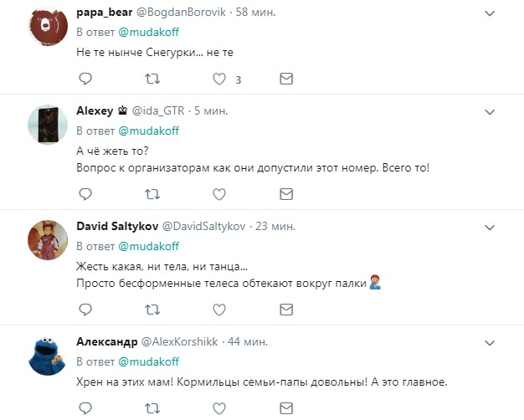
Task: Expand the chevron menu on Alexey's tweet
Action: coord(491,110)
